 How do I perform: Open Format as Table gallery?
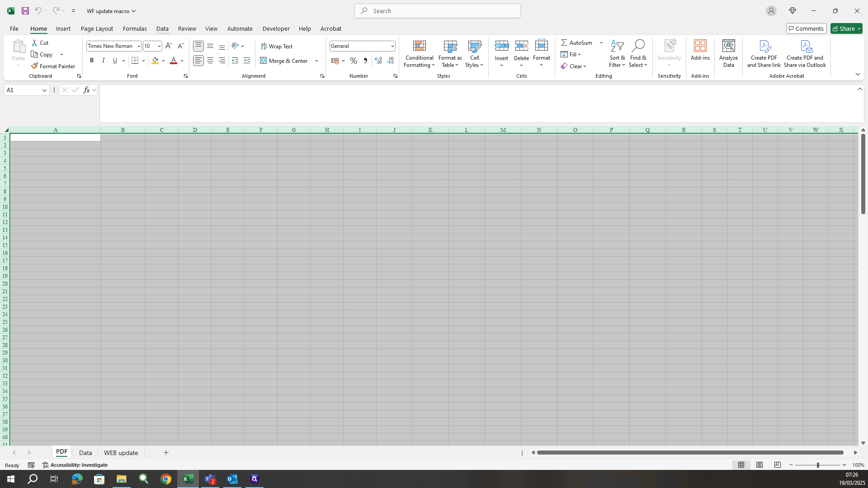450,54
